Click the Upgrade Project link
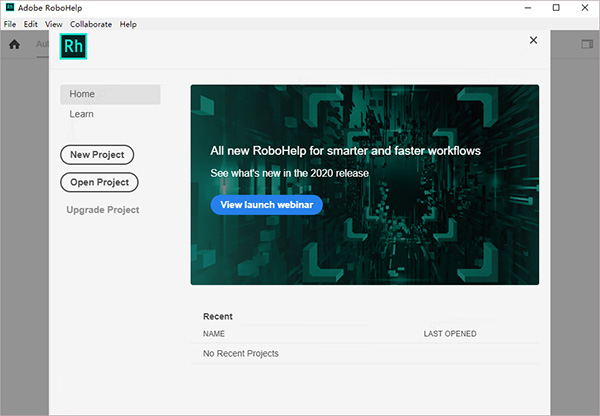 103,210
